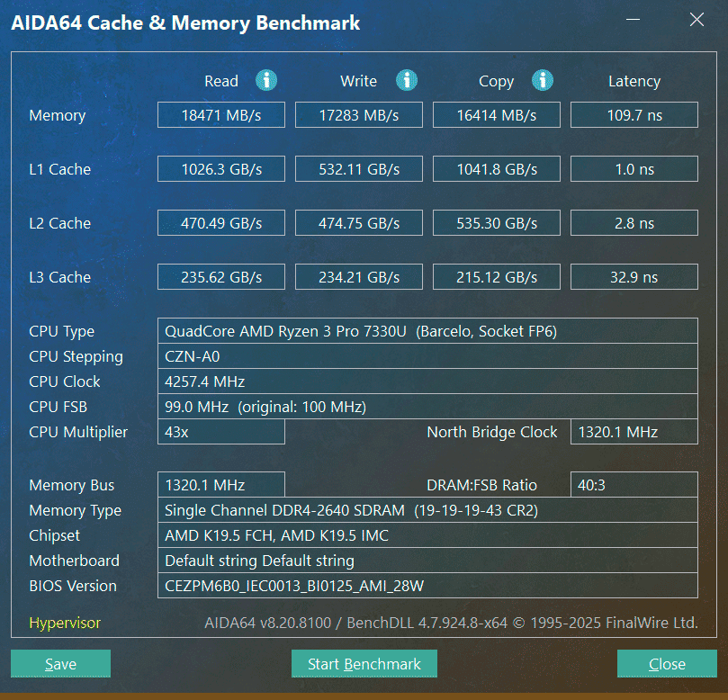Screen dimensions: 728x700
Task: Close window with the X icon
Action: click(697, 20)
